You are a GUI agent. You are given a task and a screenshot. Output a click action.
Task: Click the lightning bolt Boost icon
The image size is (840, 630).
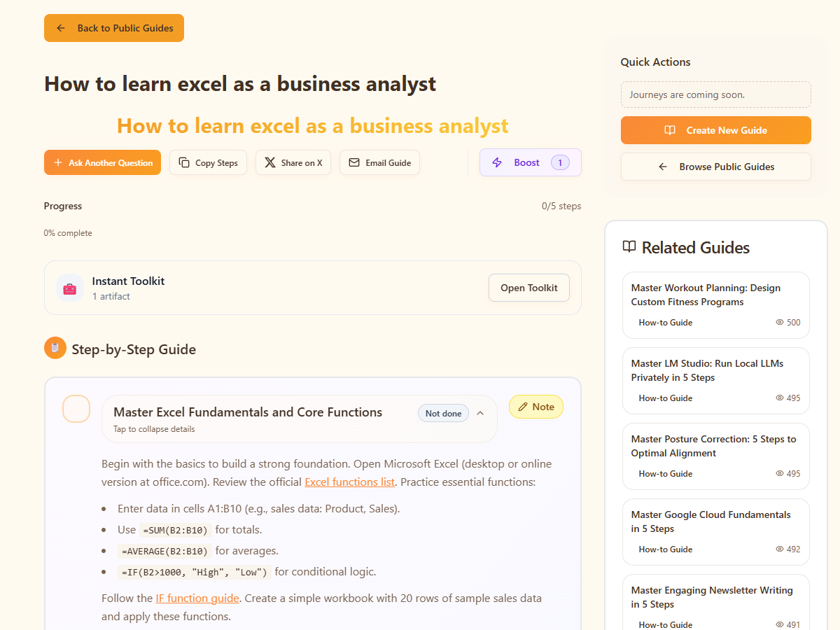(x=497, y=162)
